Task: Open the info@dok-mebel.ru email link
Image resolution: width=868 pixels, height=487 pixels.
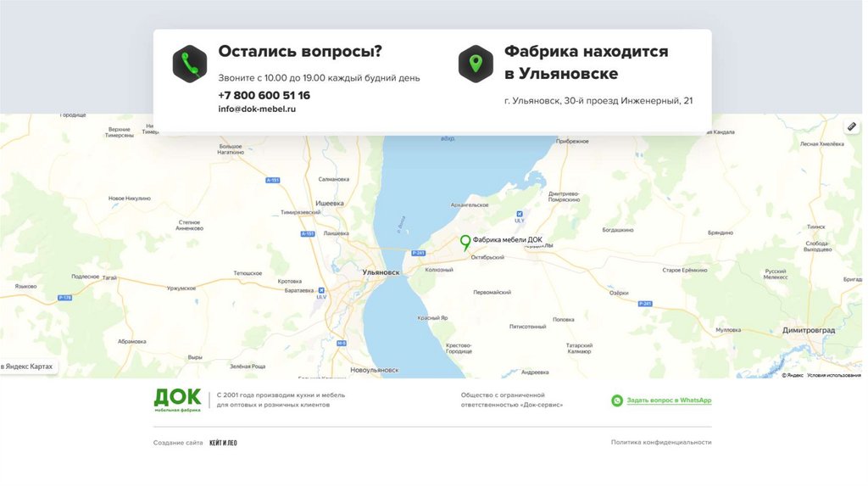Action: coord(257,109)
